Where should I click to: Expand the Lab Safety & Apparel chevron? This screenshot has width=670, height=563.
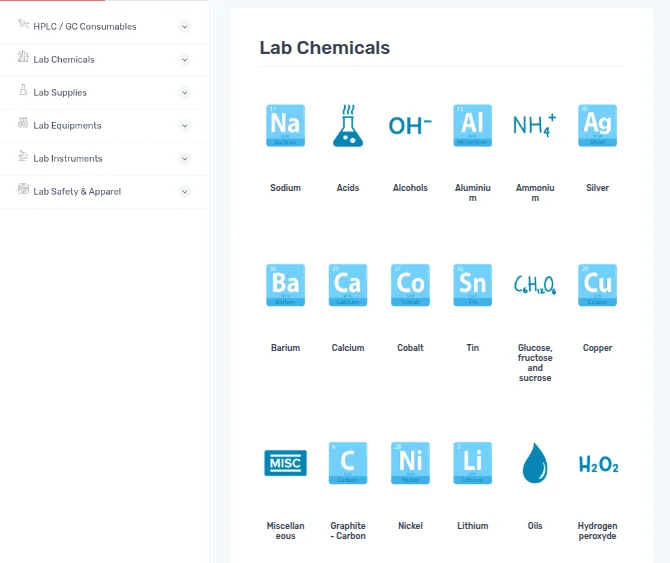(x=184, y=192)
